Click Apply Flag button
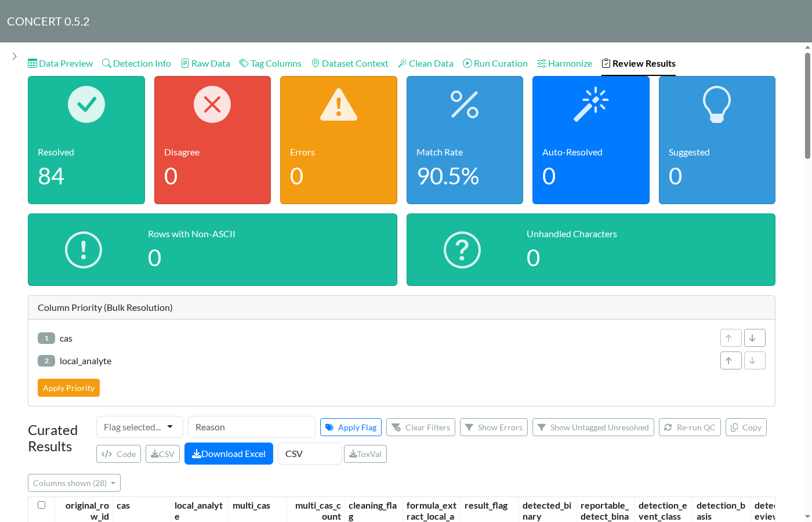 (351, 427)
